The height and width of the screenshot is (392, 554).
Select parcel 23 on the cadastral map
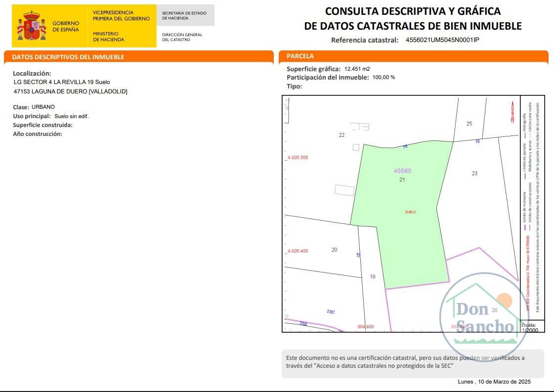474,174
